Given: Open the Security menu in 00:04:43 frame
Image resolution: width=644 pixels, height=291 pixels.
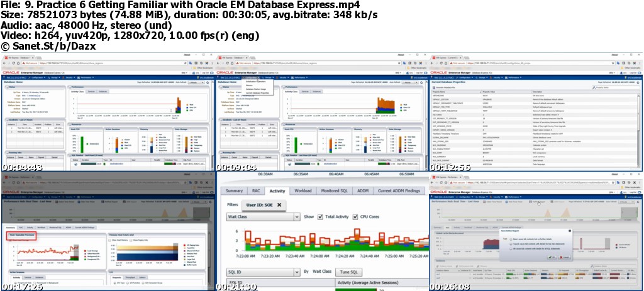Looking at the screenshot, I should coord(69,77).
